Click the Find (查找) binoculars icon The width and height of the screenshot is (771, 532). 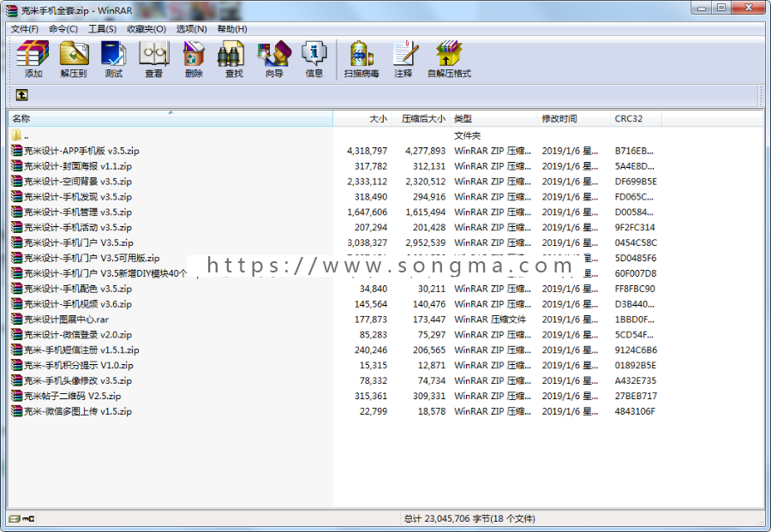230,54
